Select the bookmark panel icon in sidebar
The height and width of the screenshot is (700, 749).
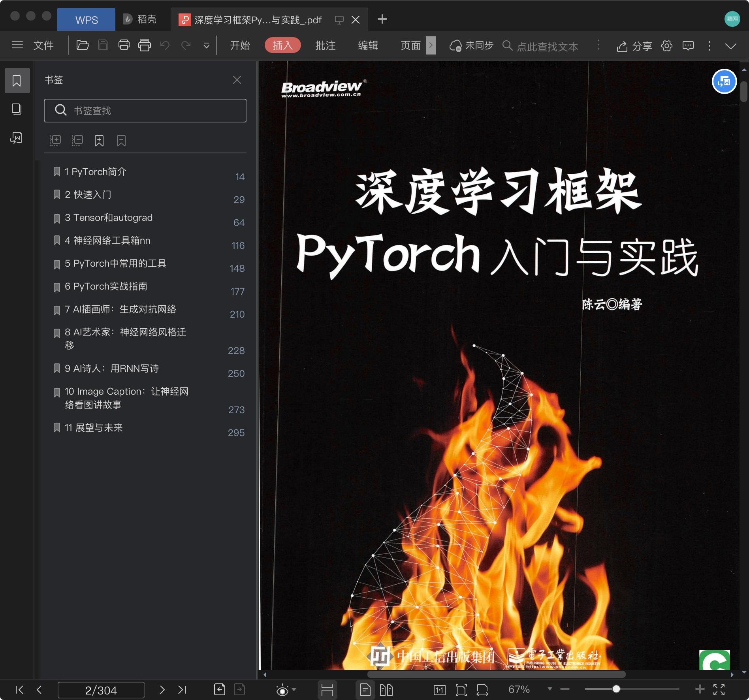[17, 81]
